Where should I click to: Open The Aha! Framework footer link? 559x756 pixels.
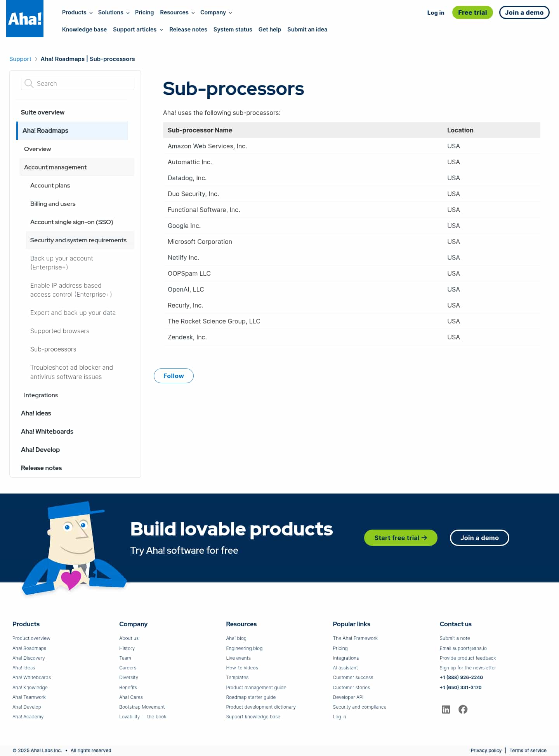[355, 638]
